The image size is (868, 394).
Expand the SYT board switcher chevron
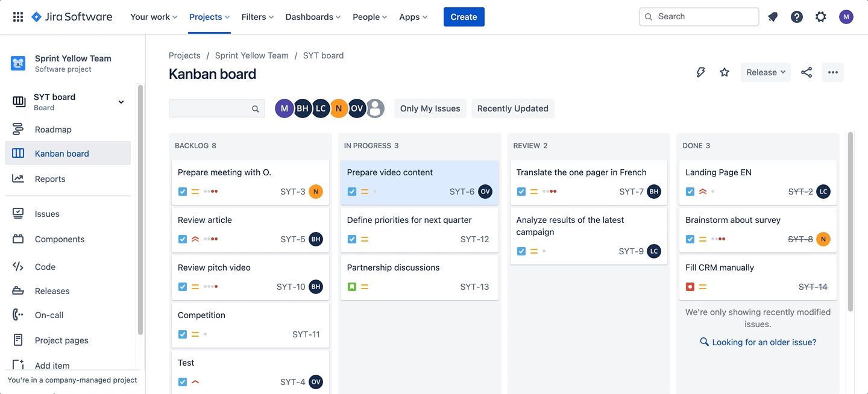pyautogui.click(x=121, y=102)
